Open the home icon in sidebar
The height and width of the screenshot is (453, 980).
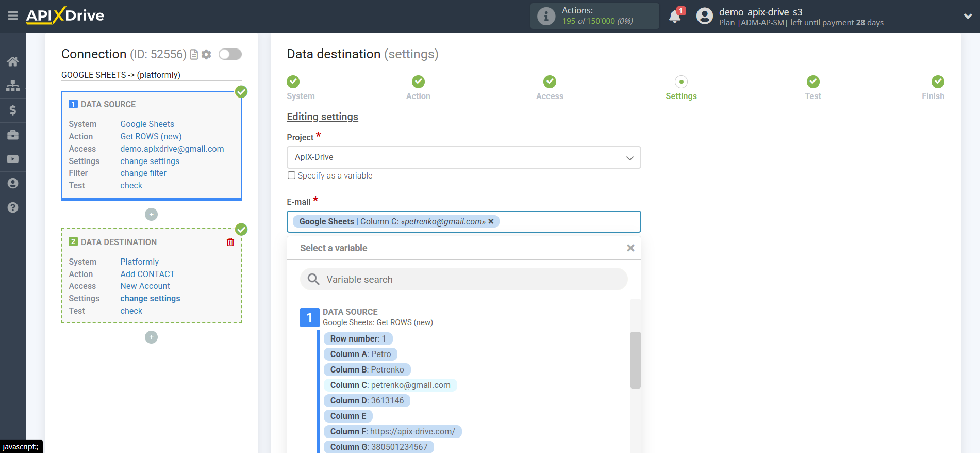tap(13, 61)
